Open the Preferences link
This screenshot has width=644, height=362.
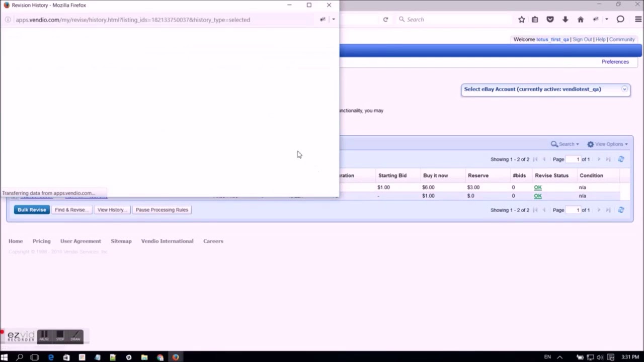pos(615,62)
